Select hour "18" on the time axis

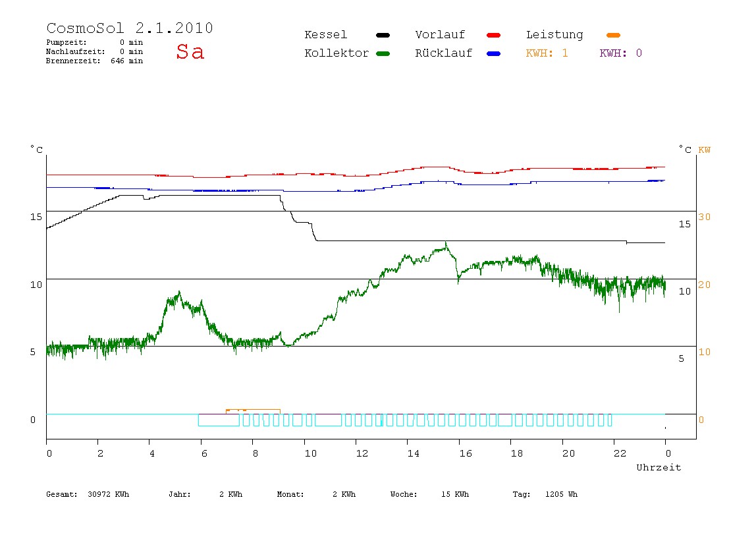(x=517, y=453)
